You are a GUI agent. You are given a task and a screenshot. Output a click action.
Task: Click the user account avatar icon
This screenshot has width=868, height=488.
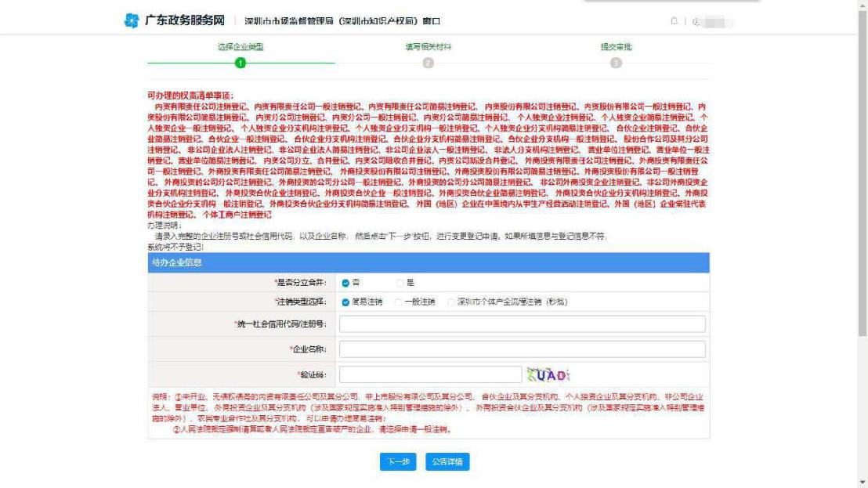pos(696,21)
